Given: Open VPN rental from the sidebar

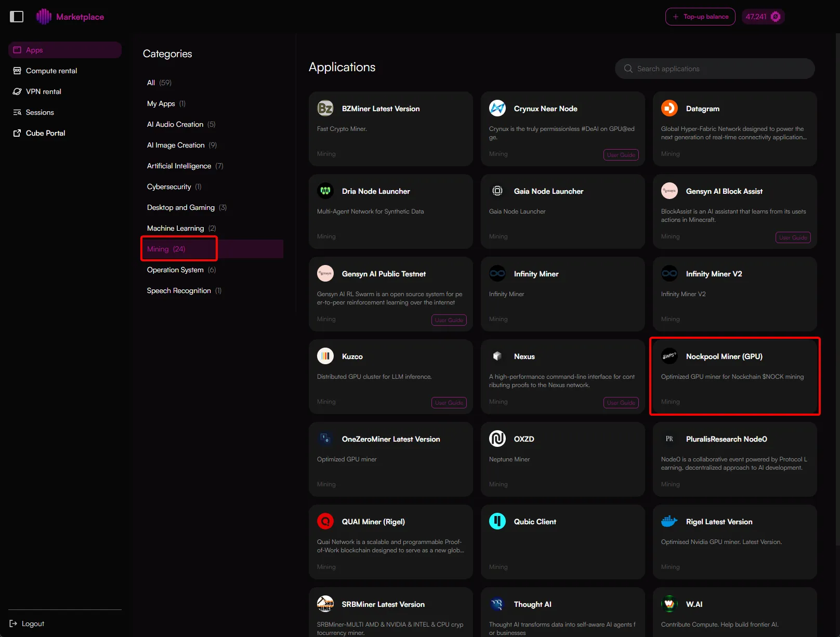Looking at the screenshot, I should pyautogui.click(x=65, y=91).
